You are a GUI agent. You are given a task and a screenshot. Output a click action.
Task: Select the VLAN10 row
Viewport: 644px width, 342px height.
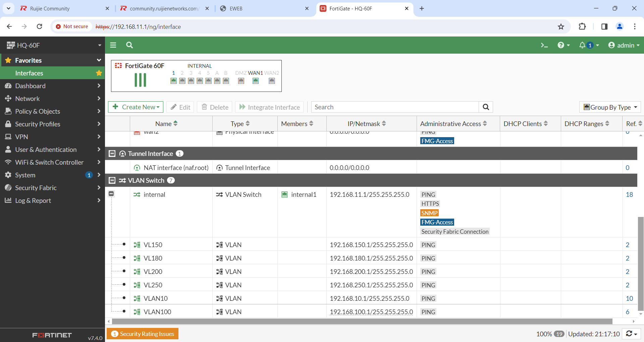click(371, 298)
